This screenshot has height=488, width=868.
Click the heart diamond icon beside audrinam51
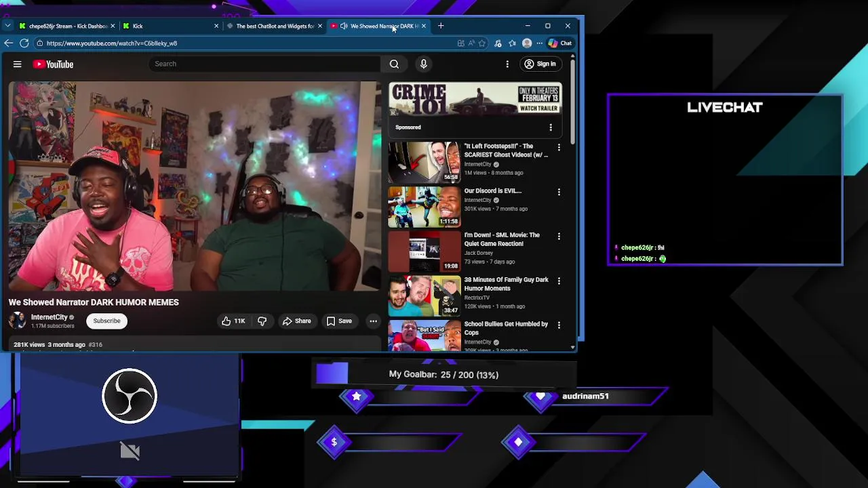(x=540, y=396)
